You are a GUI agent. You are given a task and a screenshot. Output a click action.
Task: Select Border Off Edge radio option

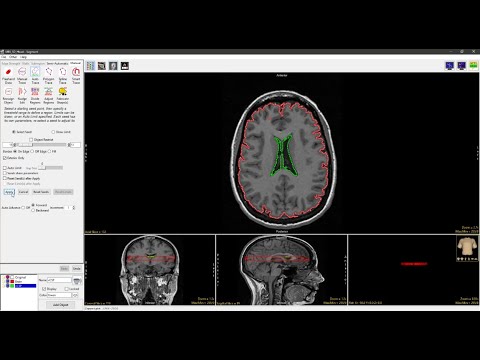point(32,151)
